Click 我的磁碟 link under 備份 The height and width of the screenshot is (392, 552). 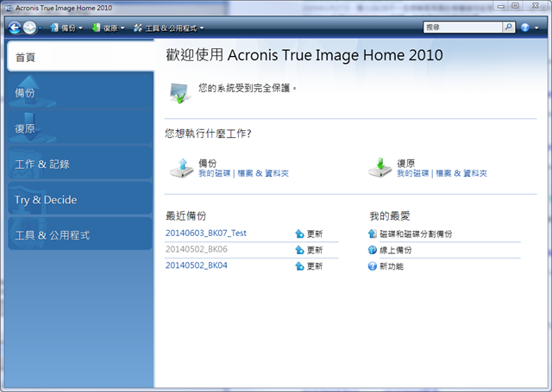[x=215, y=173]
